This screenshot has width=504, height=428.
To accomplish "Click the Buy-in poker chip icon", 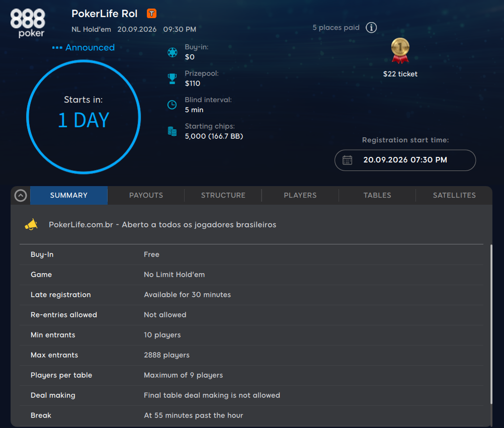I will point(173,52).
